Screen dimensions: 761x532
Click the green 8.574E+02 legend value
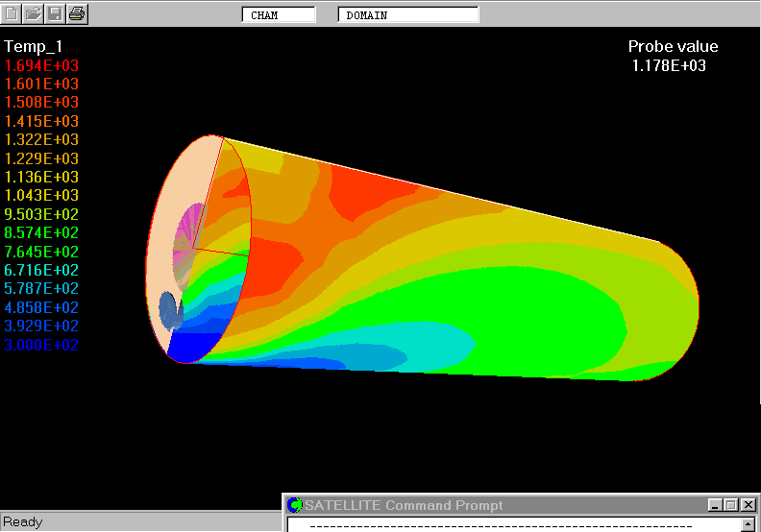(x=42, y=232)
